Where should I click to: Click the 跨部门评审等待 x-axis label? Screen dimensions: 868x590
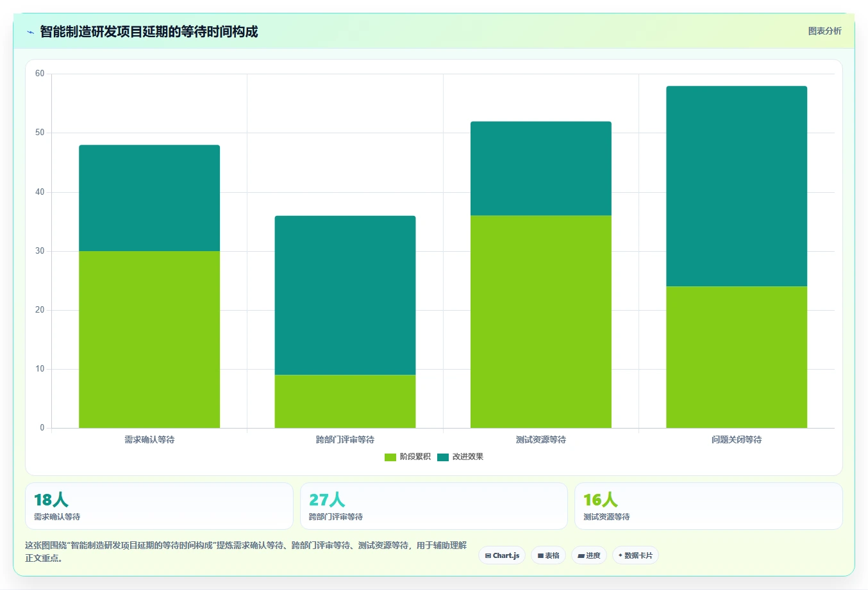345,439
